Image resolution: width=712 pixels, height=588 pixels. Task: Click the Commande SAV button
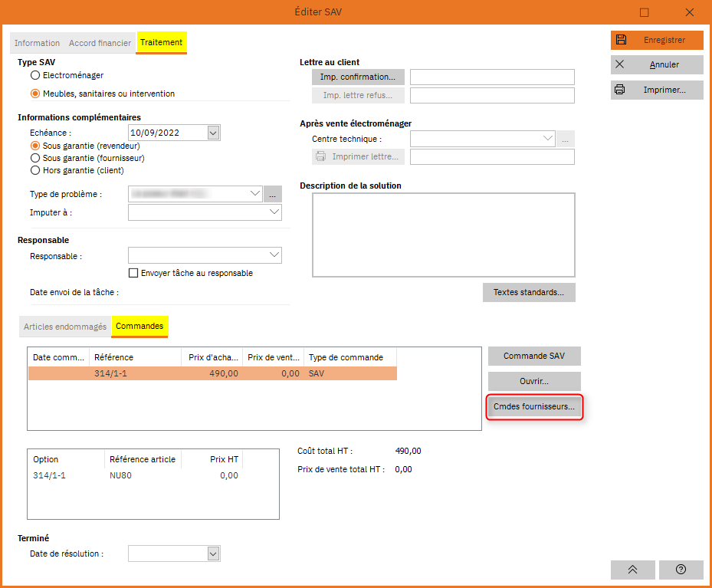point(534,356)
